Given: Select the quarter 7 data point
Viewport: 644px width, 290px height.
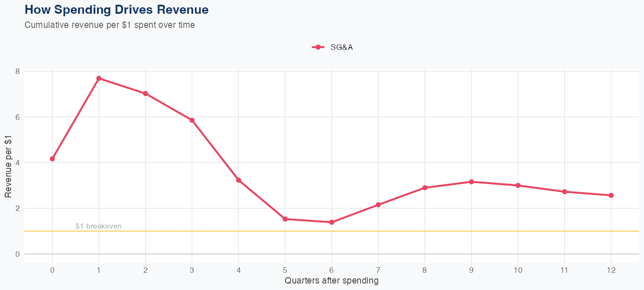Looking at the screenshot, I should [378, 205].
